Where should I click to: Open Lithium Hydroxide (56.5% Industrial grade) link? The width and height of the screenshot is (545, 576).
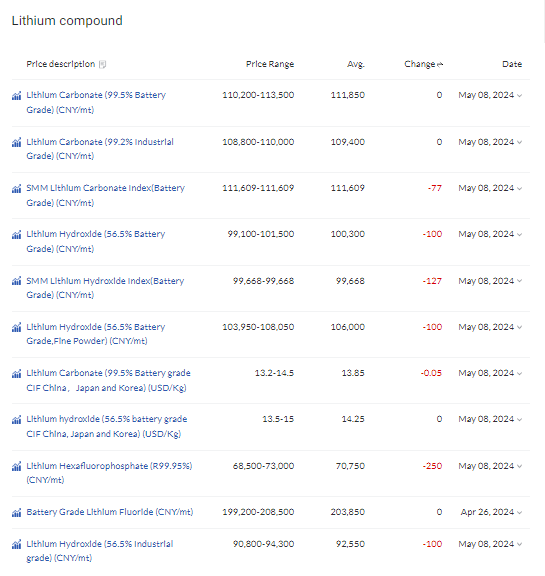coord(100,551)
